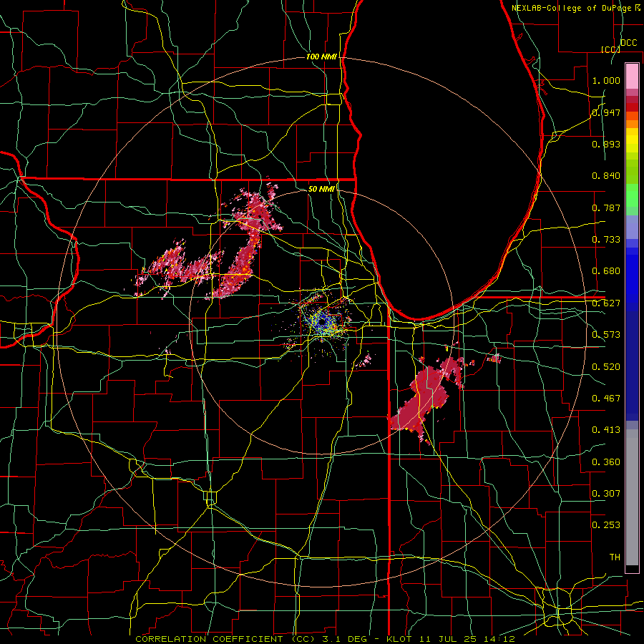Click the 1.000 scale value

point(606,80)
